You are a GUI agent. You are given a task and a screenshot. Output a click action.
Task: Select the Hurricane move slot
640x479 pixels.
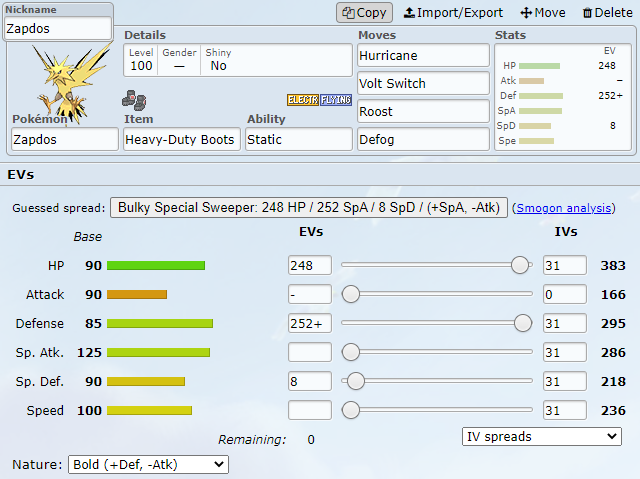pyautogui.click(x=423, y=55)
